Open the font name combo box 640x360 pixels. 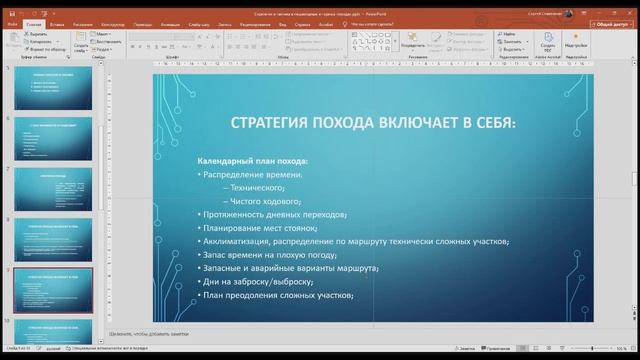(x=151, y=37)
